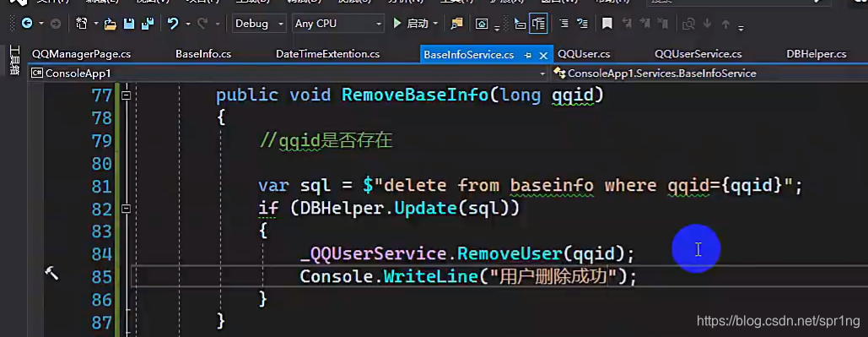Toggle the highlighted document outline icon
868x337 pixels.
(539, 24)
